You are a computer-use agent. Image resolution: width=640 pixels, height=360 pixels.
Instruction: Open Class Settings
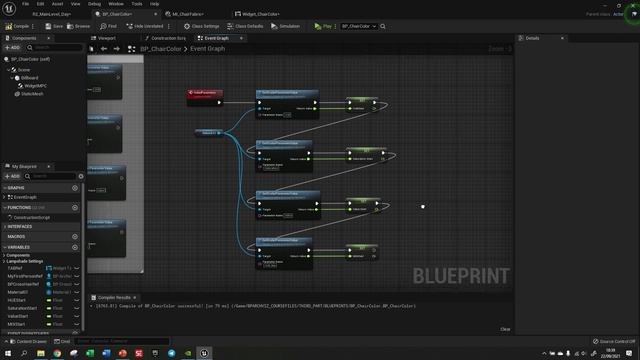pos(201,26)
